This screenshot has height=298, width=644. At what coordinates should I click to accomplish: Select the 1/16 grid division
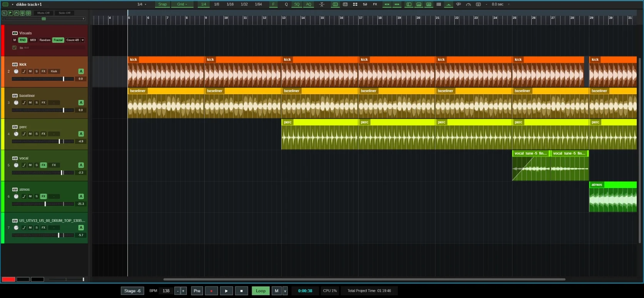[x=230, y=4]
